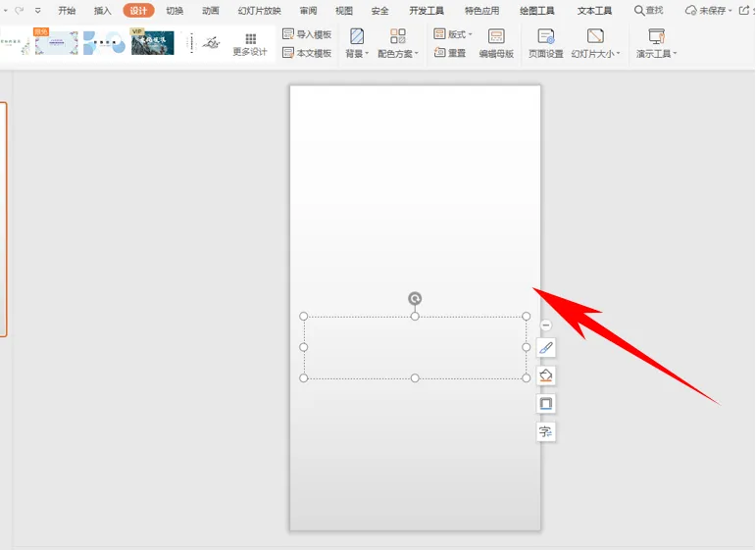The width and height of the screenshot is (756, 550).
Task: Click the 重置 reset icon
Action: tap(450, 53)
